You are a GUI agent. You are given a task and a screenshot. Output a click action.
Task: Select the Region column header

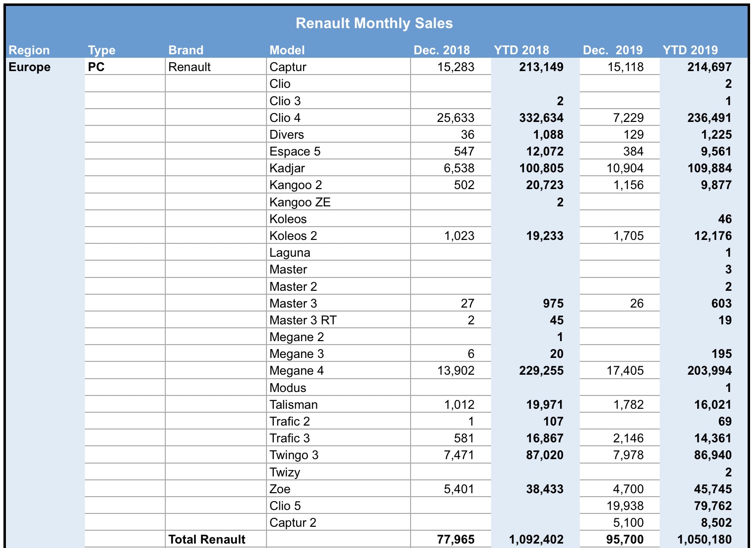(x=29, y=50)
